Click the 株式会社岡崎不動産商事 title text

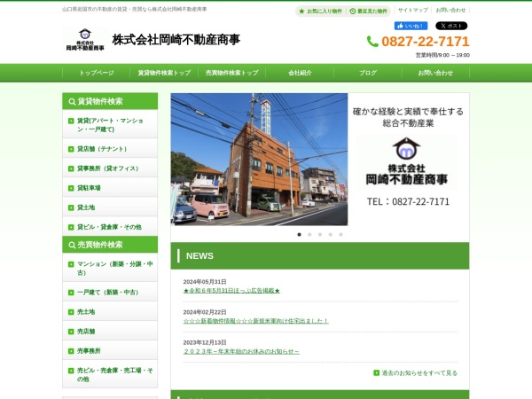(176, 40)
